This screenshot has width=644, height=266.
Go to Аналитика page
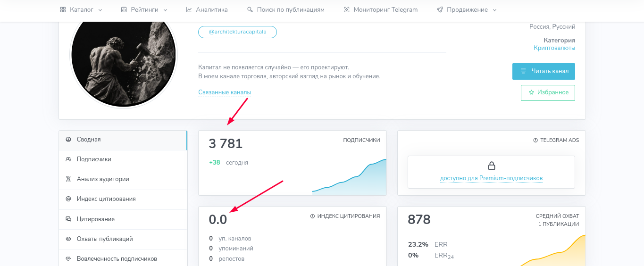(x=207, y=9)
